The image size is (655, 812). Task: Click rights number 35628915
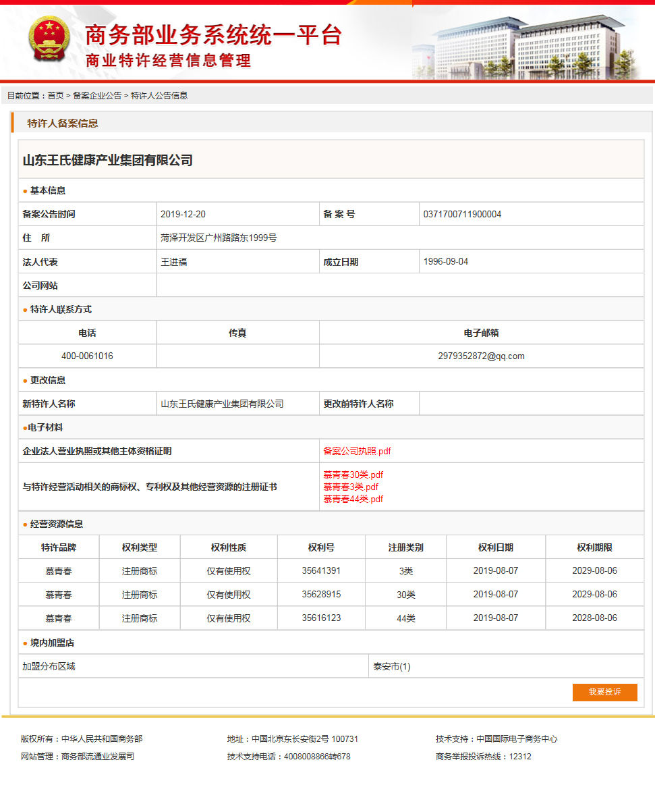click(321, 594)
